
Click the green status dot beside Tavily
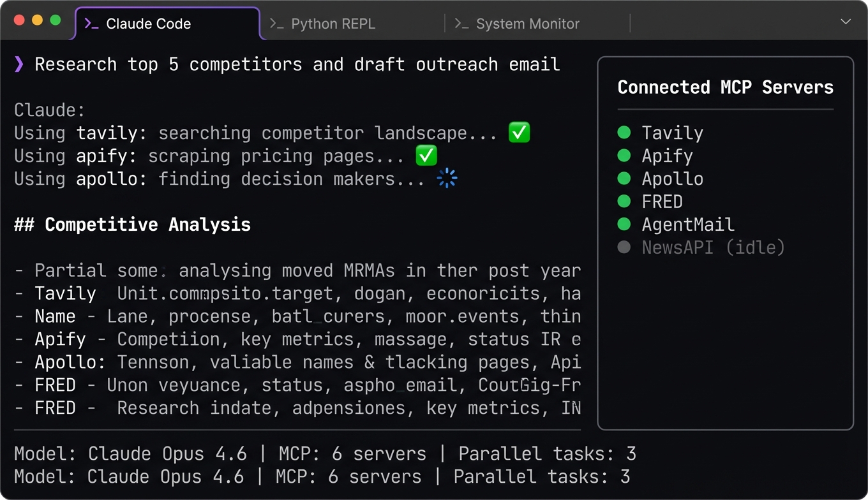coord(624,133)
